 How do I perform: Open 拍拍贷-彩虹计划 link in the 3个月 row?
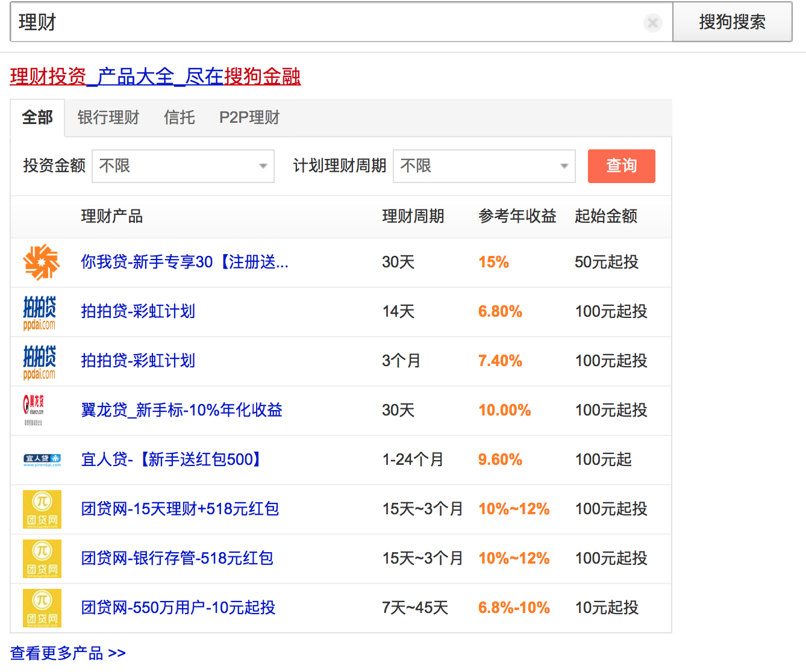pos(139,361)
